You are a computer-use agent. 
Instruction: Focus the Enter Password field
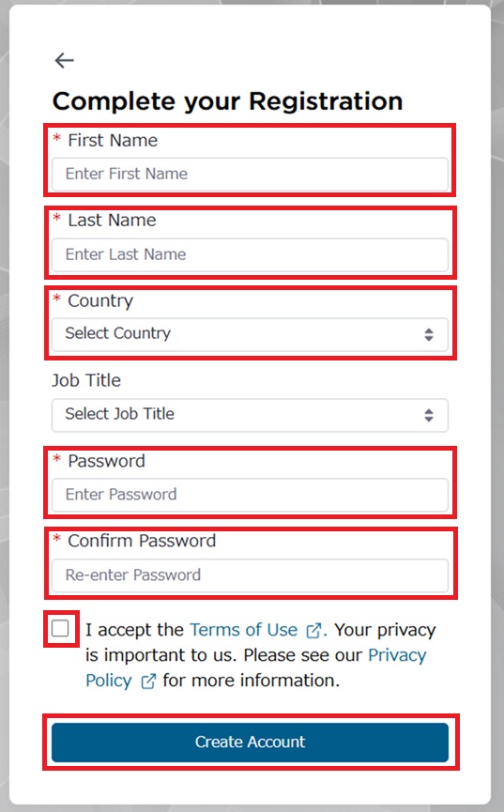[250, 495]
